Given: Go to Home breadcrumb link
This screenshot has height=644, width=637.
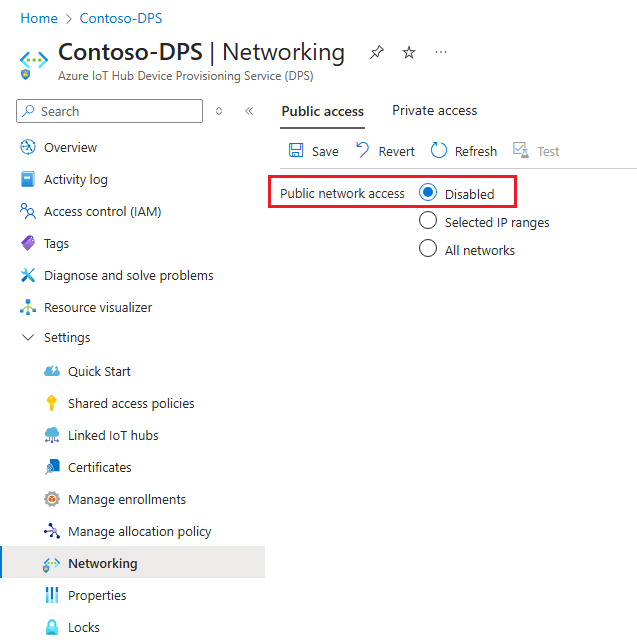Looking at the screenshot, I should click(x=39, y=18).
